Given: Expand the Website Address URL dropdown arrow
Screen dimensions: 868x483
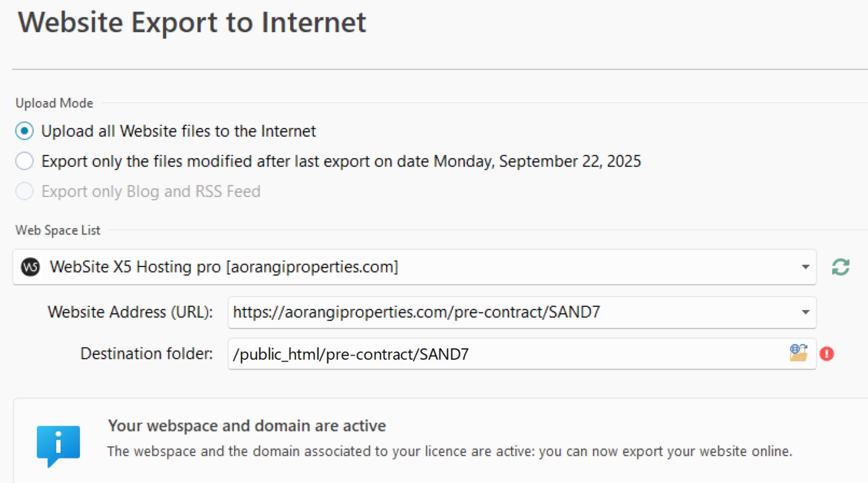Looking at the screenshot, I should [x=805, y=313].
